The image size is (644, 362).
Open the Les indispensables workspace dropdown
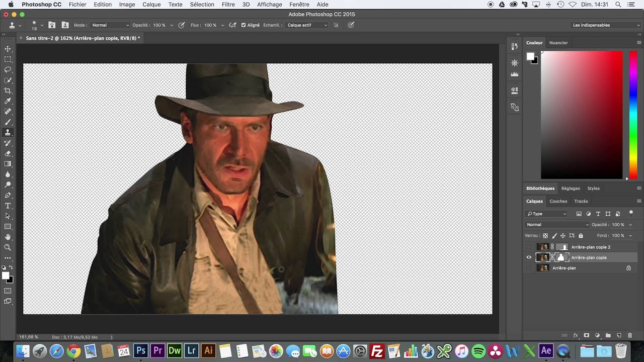coord(606,25)
